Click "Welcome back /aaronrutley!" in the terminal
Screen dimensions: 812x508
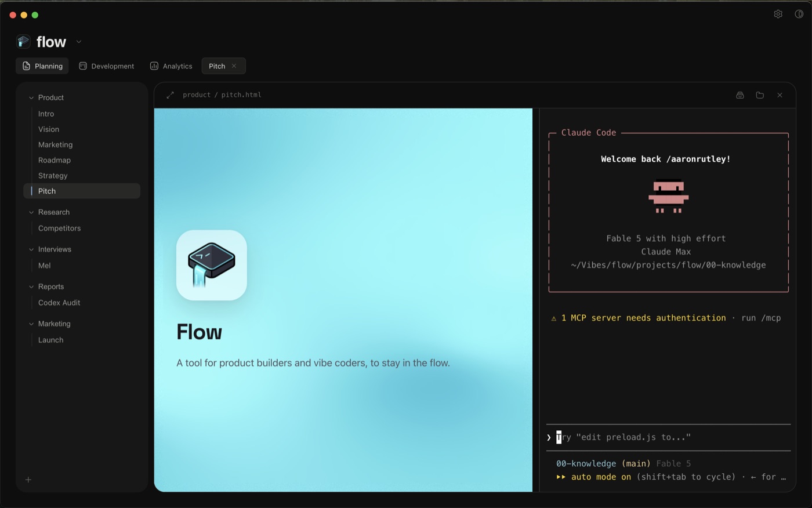pyautogui.click(x=666, y=159)
